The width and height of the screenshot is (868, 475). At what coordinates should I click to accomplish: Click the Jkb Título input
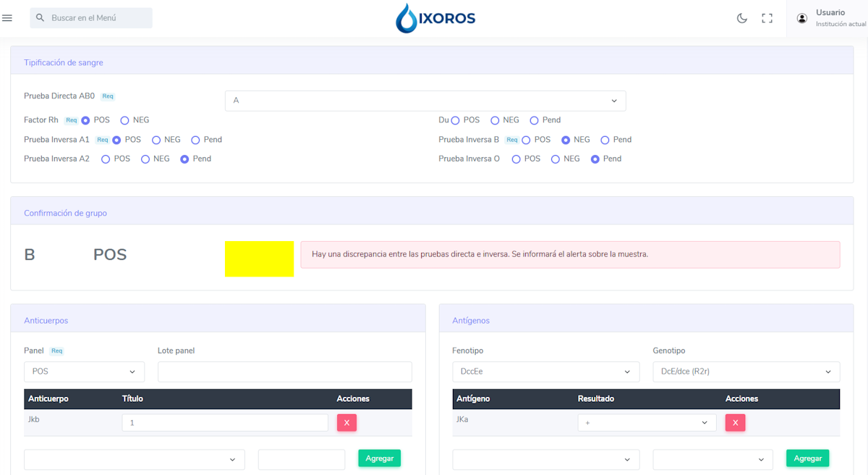pos(225,423)
